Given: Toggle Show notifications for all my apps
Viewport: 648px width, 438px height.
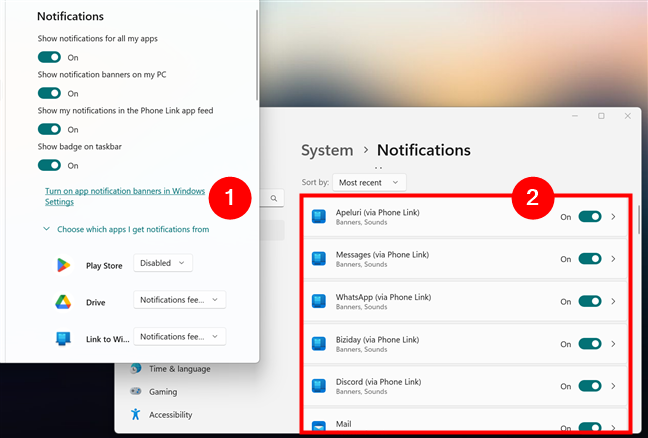Looking at the screenshot, I should (x=49, y=57).
